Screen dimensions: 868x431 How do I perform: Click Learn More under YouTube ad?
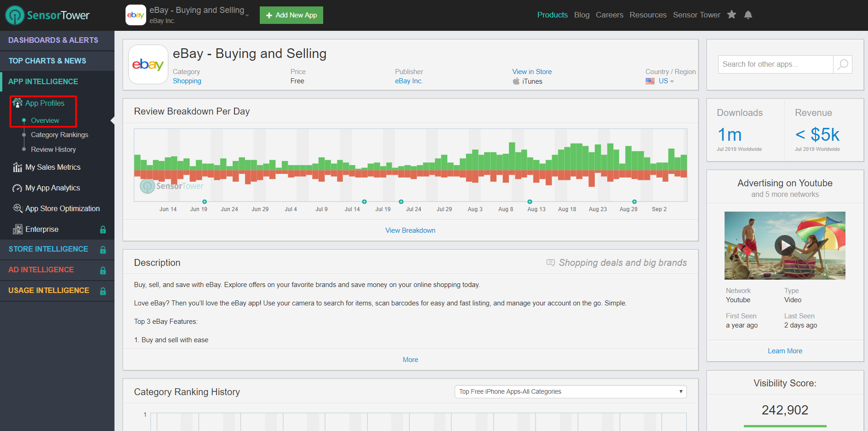pyautogui.click(x=785, y=351)
